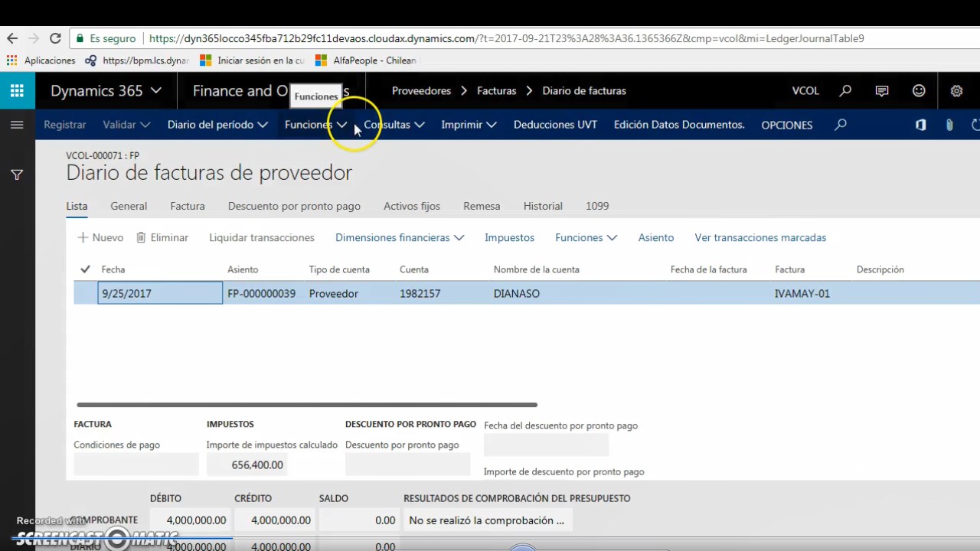980x551 pixels.
Task: Click Liquidar transacciones button
Action: click(262, 237)
